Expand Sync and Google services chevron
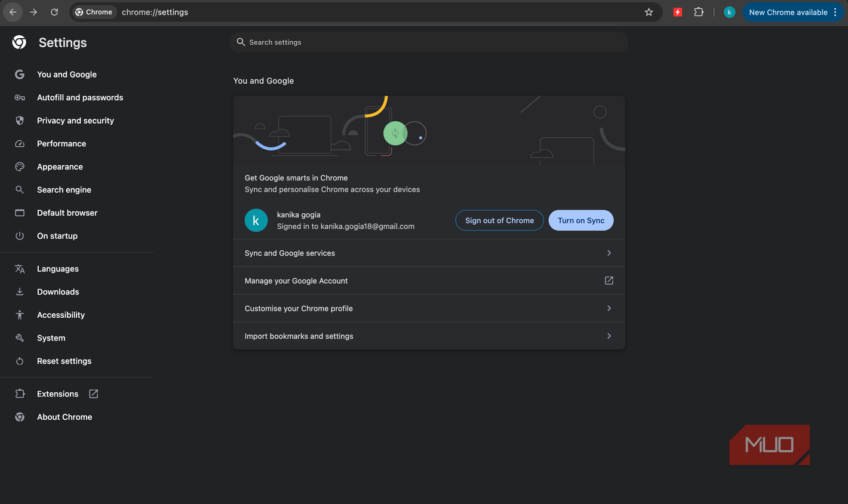Screen dimensions: 848x504 coord(609,253)
